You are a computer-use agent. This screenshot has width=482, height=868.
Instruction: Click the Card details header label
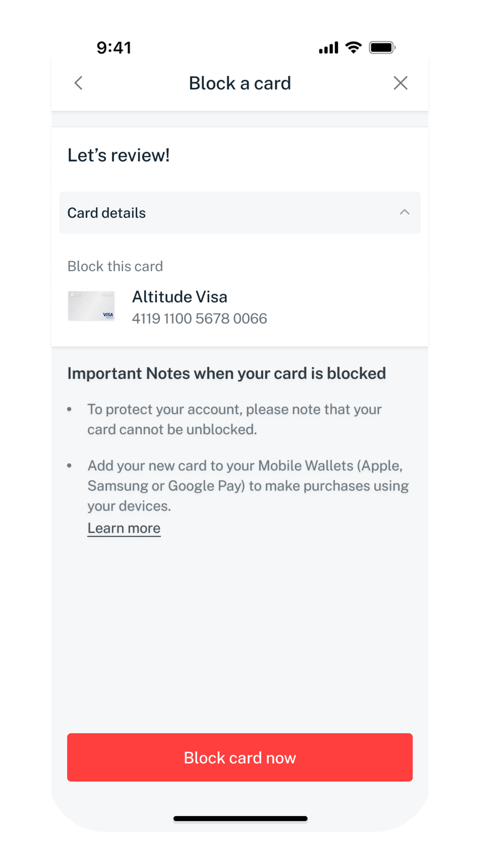(106, 213)
